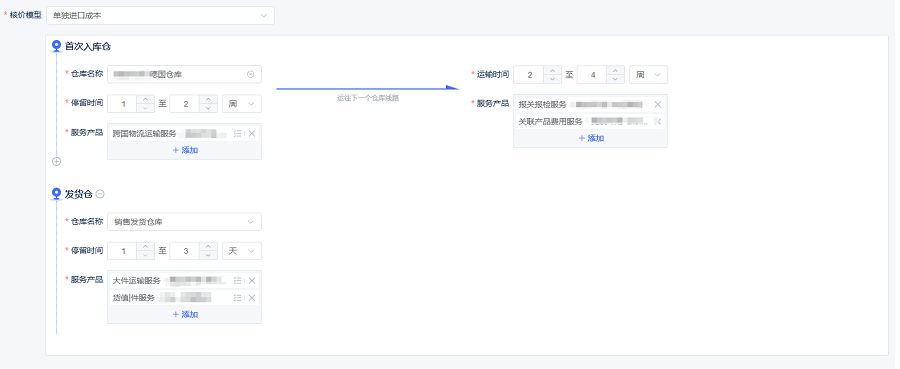Screen dimensions: 900x369
Task: Increase 首次入库仓 停留时间 minimum value of 1
Action: click(x=145, y=99)
